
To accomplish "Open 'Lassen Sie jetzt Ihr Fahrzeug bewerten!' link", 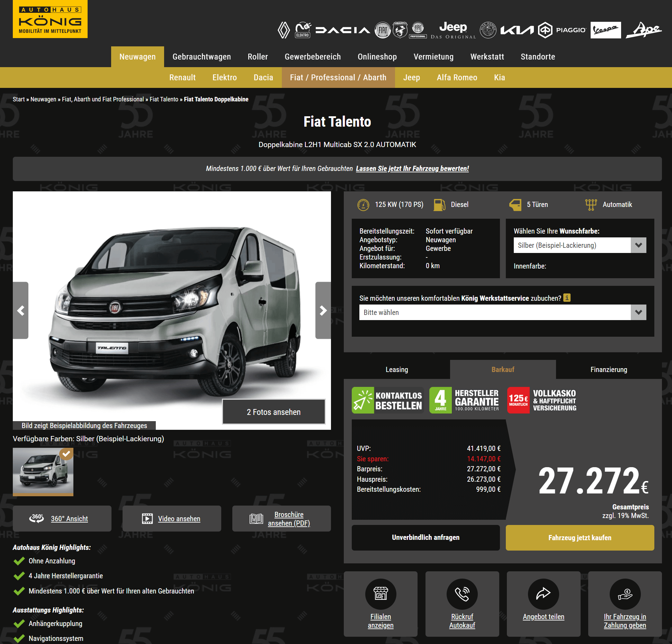I will coord(412,169).
